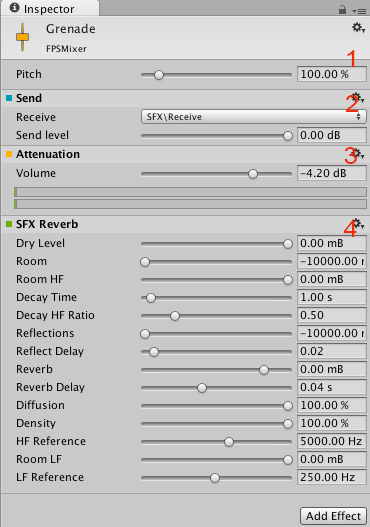Image resolution: width=370 pixels, height=527 pixels.
Task: Click the Room slider handle
Action: pos(145,262)
